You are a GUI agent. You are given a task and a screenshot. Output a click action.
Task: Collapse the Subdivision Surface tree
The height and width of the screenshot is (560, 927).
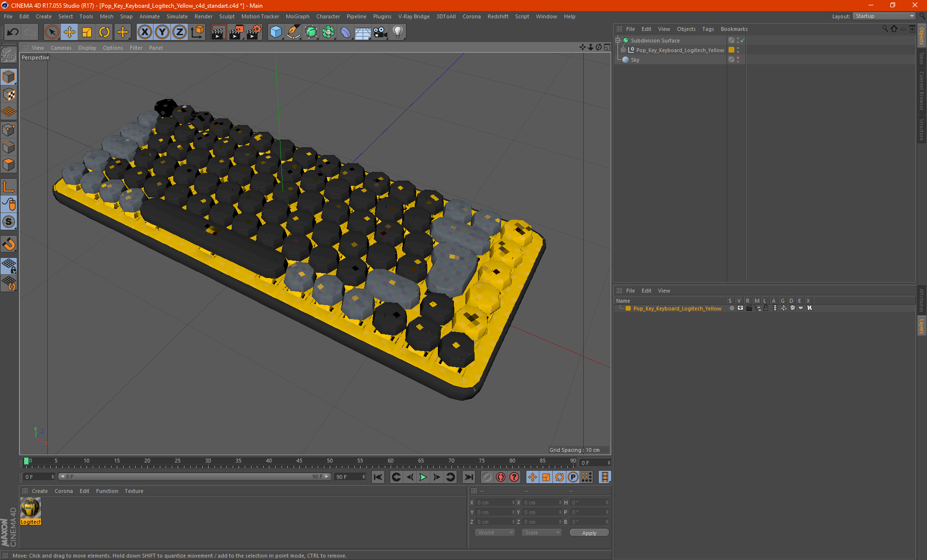click(618, 41)
